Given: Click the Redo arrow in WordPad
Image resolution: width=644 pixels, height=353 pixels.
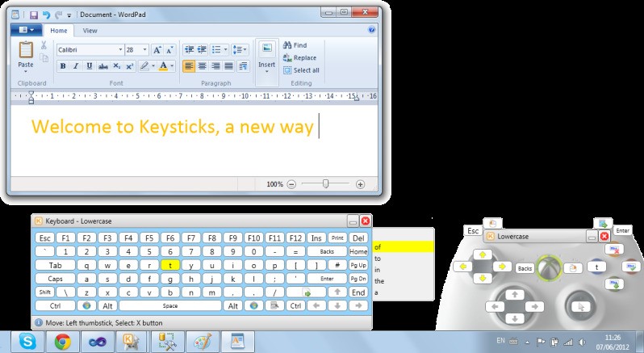Looking at the screenshot, I should (58, 15).
